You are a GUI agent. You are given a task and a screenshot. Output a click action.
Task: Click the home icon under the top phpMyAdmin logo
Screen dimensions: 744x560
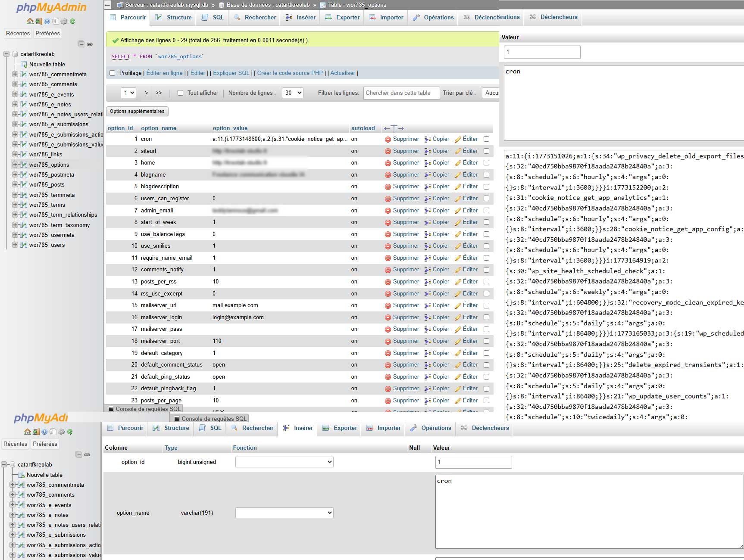pyautogui.click(x=30, y=21)
